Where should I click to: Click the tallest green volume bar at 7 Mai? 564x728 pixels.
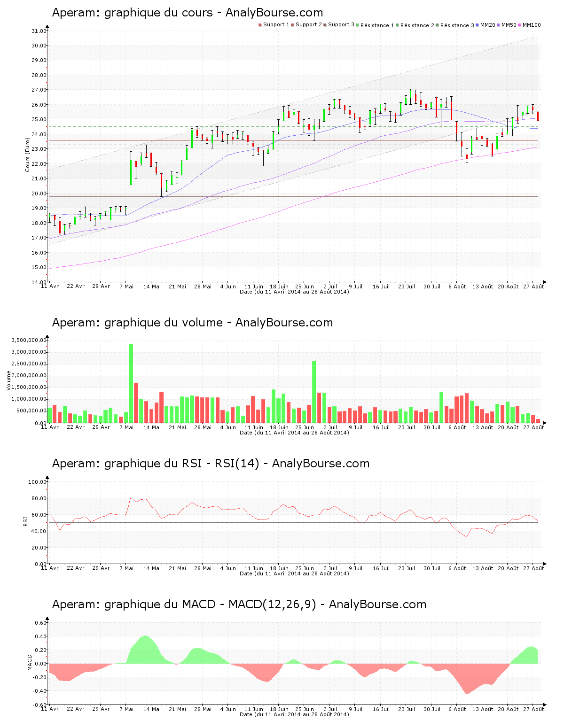131,383
